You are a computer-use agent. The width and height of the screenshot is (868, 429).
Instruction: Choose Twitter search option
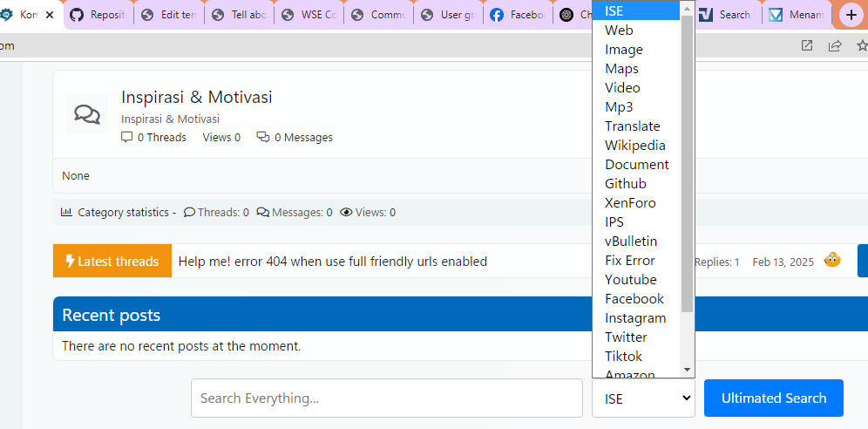click(636, 337)
